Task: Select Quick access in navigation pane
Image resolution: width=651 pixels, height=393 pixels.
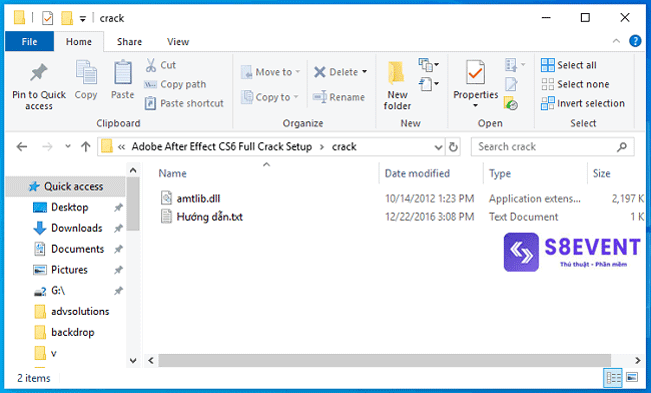Action: tap(66, 186)
